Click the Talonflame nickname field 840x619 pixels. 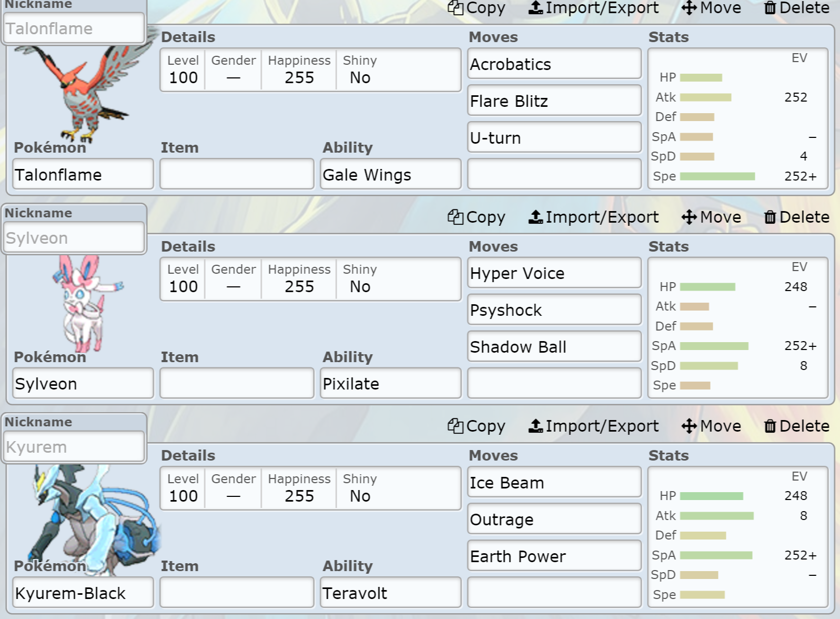pos(74,28)
